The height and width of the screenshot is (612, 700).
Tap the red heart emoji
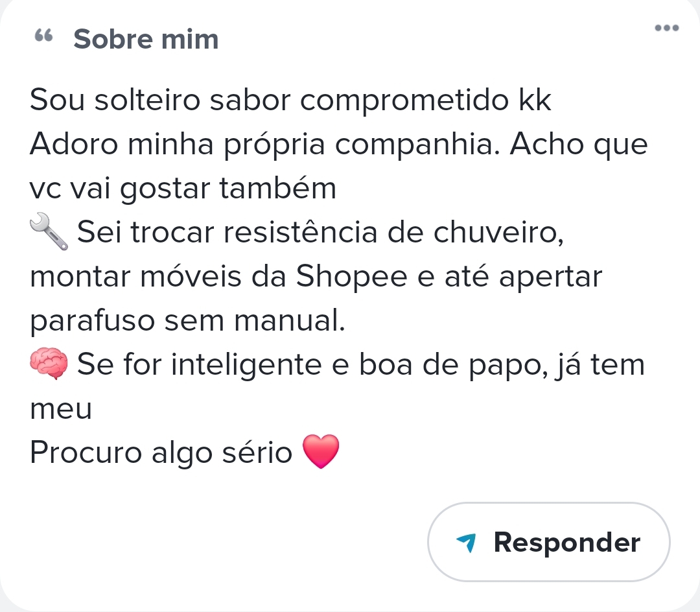click(321, 452)
